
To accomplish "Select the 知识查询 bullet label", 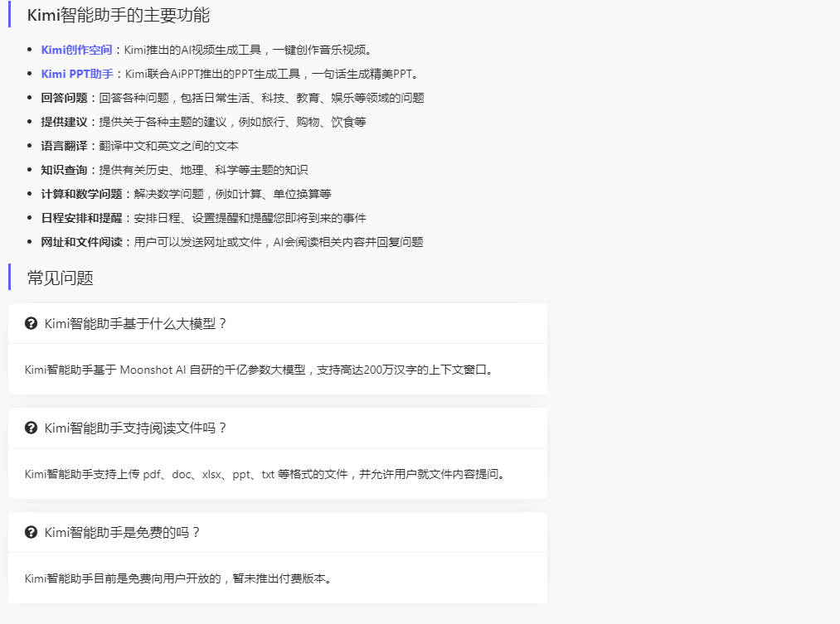I will click(x=64, y=170).
